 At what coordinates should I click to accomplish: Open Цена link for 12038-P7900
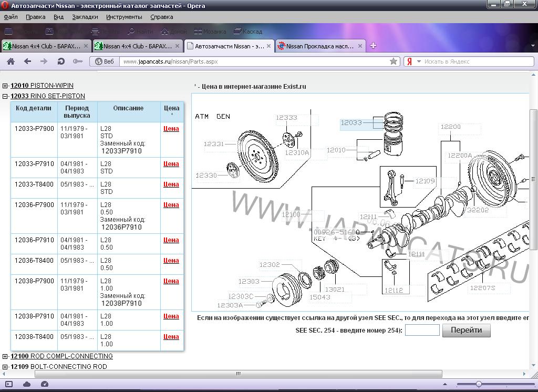(x=171, y=281)
